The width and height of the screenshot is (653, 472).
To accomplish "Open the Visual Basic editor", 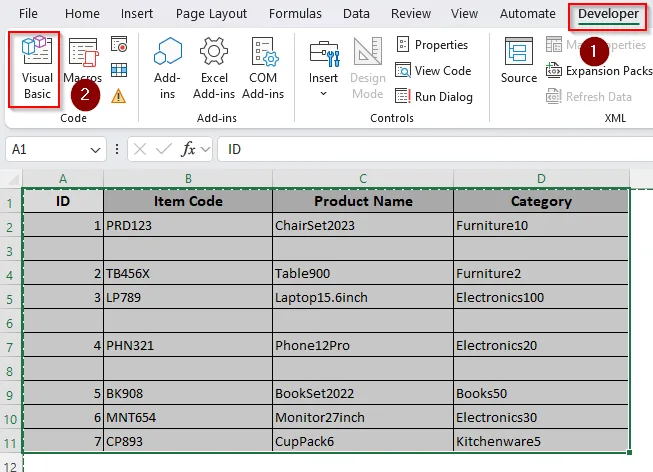I will 37,69.
